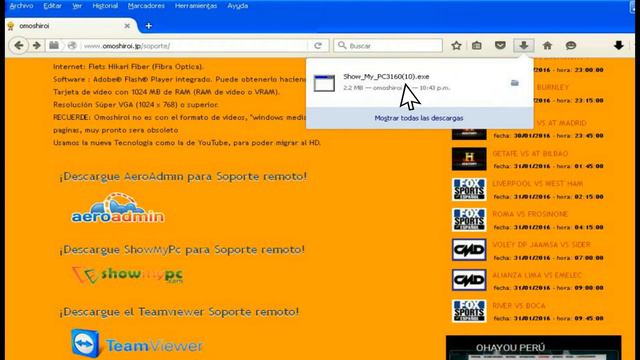Go back with the back arrow button
This screenshot has height=360, width=640.
(18, 45)
